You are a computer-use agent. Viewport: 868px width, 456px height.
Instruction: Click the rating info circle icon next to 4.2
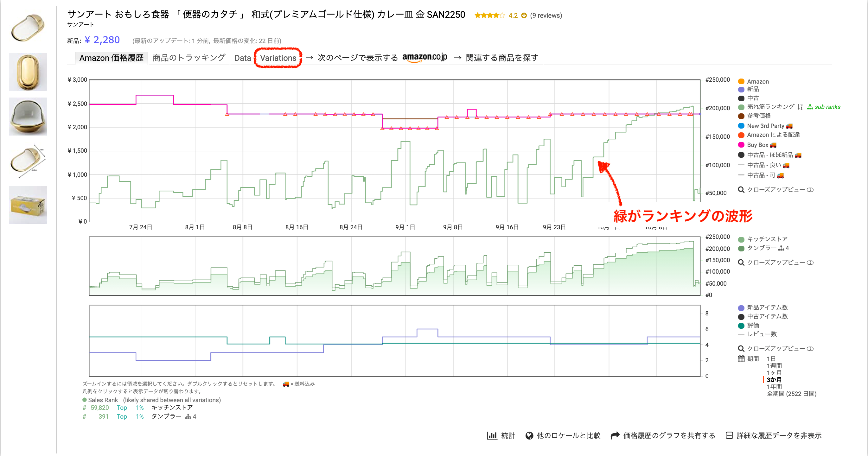(524, 16)
